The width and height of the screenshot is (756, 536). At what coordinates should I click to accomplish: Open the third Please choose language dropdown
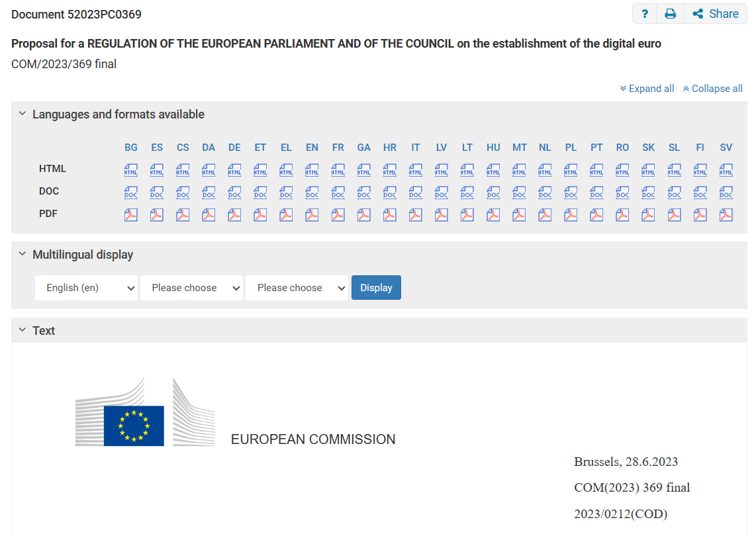[x=297, y=288]
